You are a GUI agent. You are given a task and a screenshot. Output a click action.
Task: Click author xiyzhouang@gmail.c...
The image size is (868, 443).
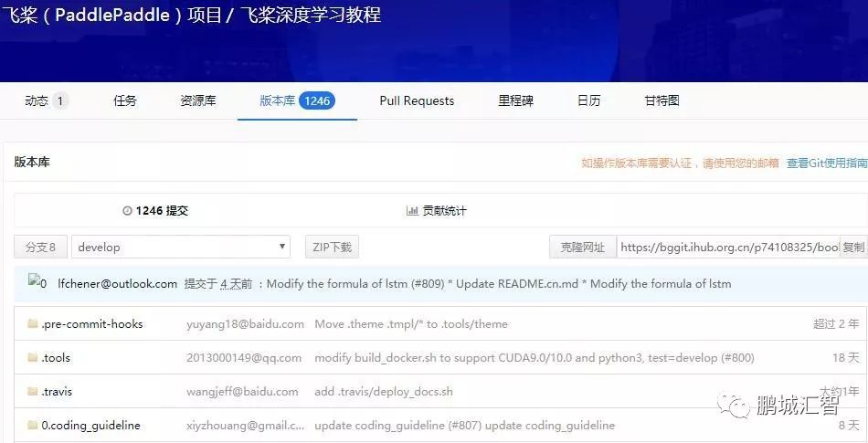click(x=245, y=426)
